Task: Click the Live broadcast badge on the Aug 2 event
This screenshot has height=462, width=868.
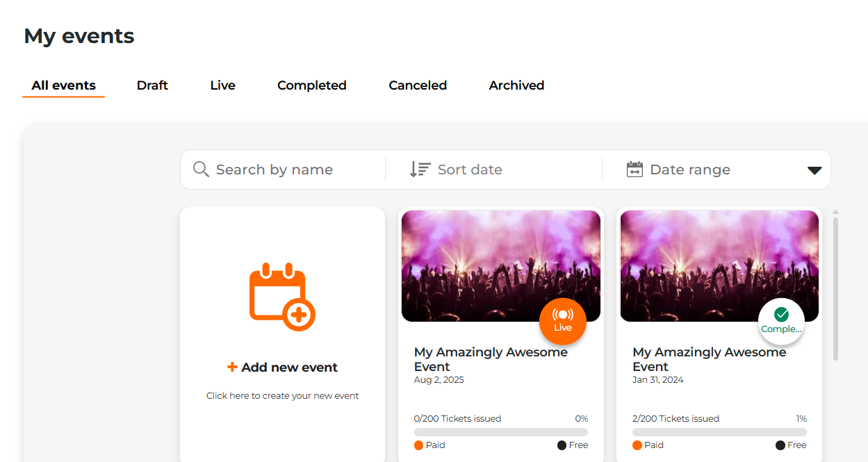Action: (563, 322)
